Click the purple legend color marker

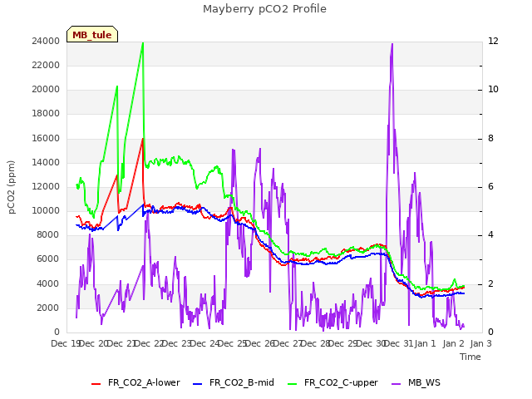(397, 384)
